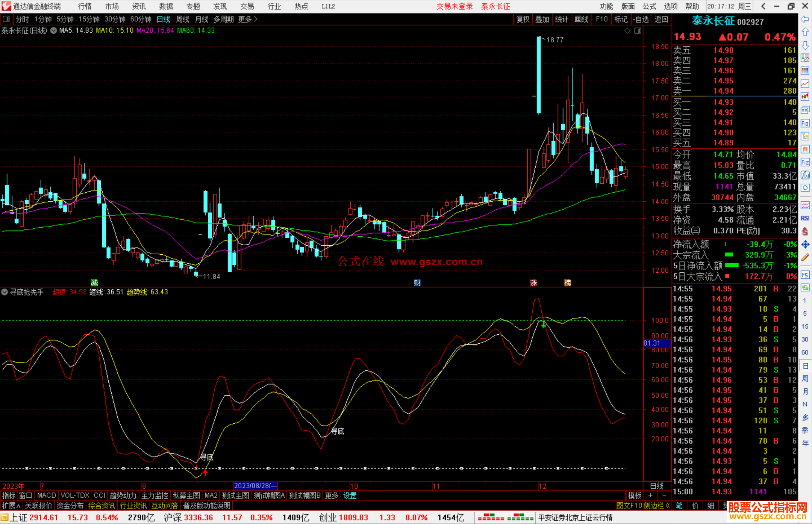Select the daily 日 period in sidebar
812x524 pixels.
tap(804, 366)
